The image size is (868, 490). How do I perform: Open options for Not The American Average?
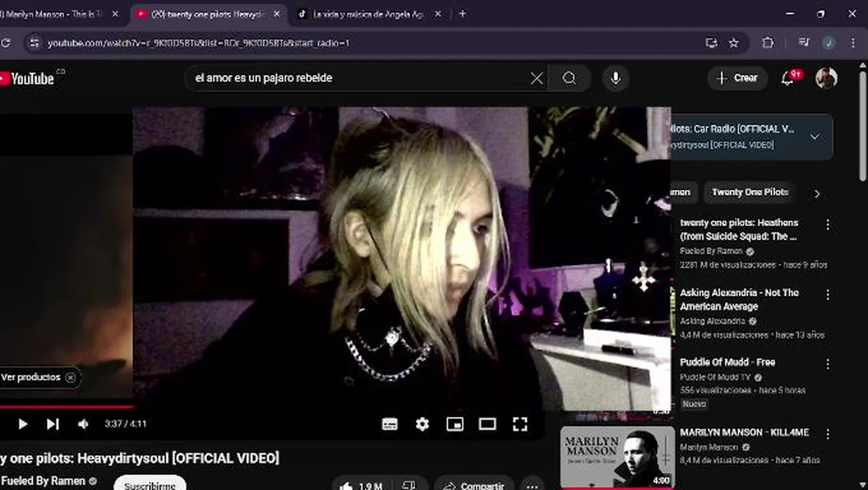pyautogui.click(x=828, y=295)
